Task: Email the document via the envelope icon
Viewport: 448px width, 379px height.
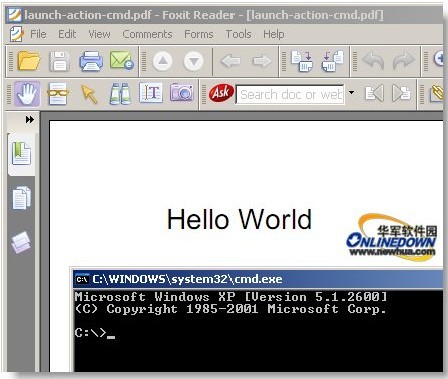Action: (122, 60)
